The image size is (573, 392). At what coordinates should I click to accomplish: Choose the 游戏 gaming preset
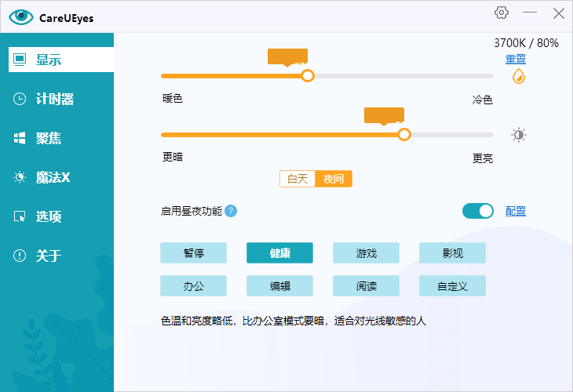point(366,253)
